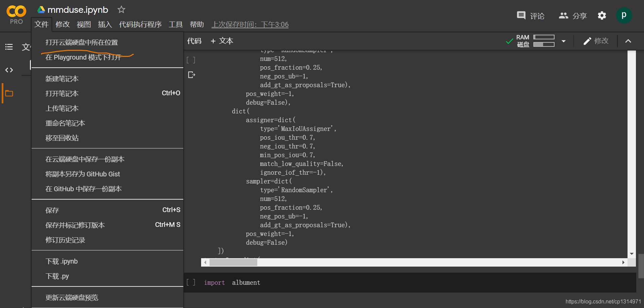This screenshot has height=308, width=644.
Task: Open the 帮助 menu
Action: tap(197, 24)
